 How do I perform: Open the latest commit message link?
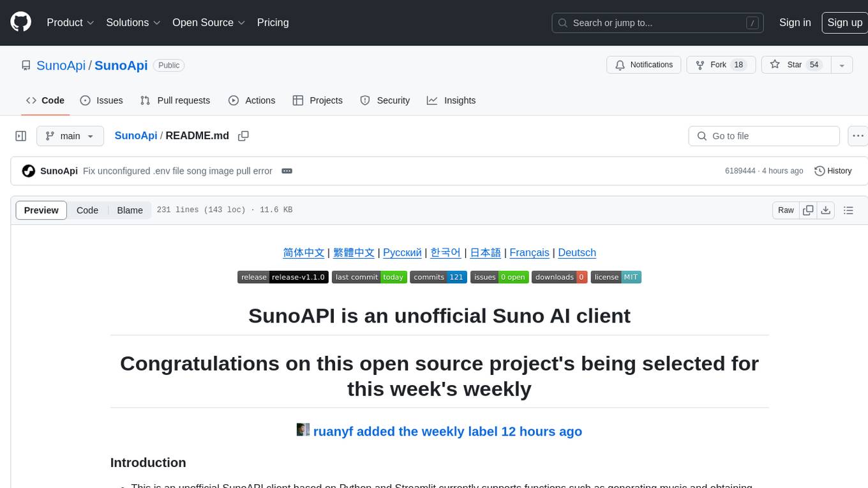[x=177, y=171]
